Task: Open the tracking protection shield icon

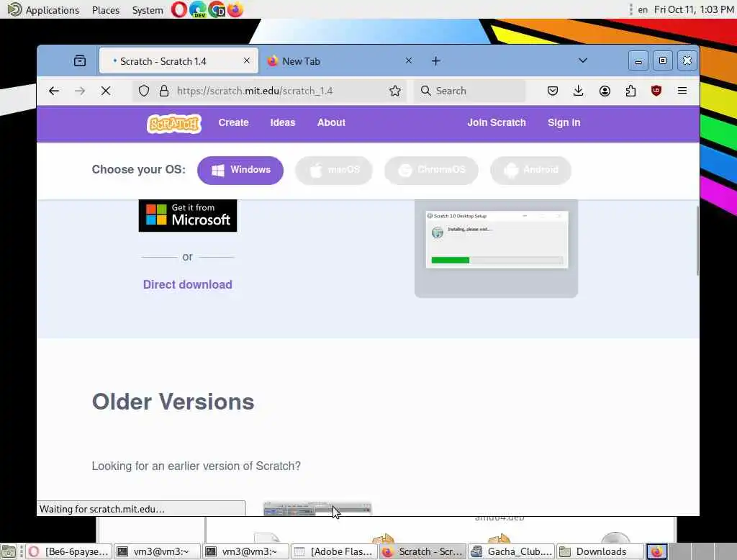Action: click(x=144, y=91)
